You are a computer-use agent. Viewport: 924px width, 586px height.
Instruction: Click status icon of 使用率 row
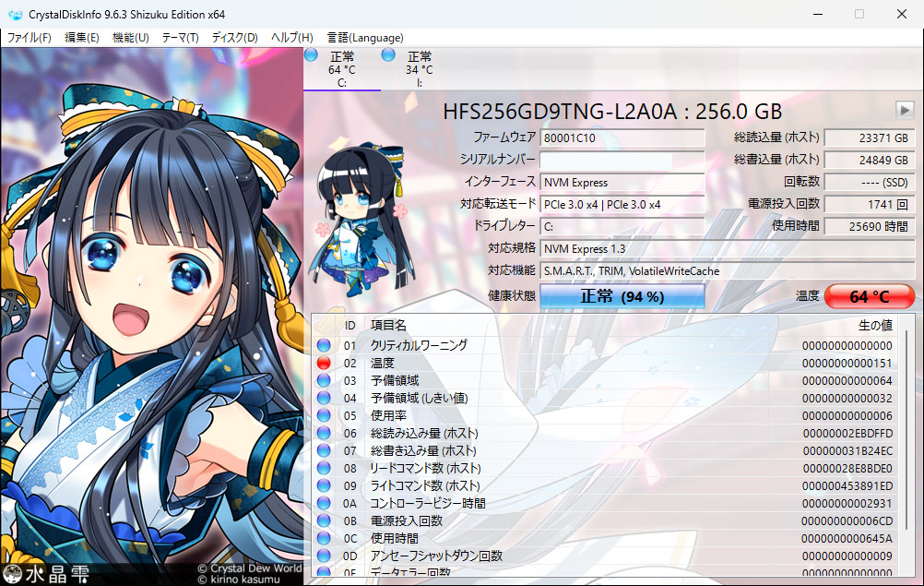[x=324, y=415]
